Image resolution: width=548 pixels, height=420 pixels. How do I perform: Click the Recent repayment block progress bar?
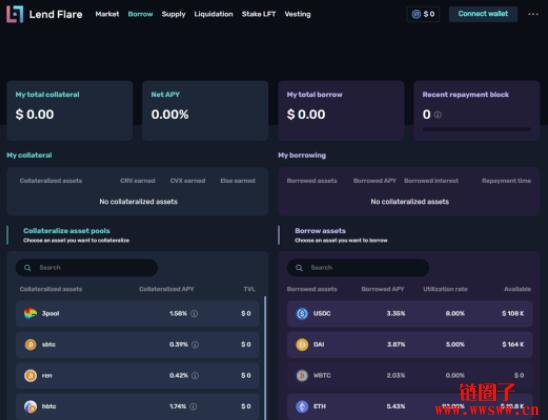click(477, 130)
